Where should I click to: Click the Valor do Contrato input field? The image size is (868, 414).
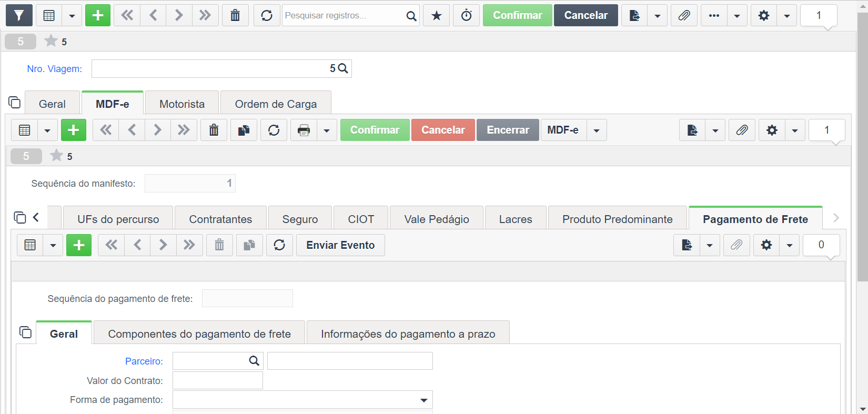coord(218,380)
